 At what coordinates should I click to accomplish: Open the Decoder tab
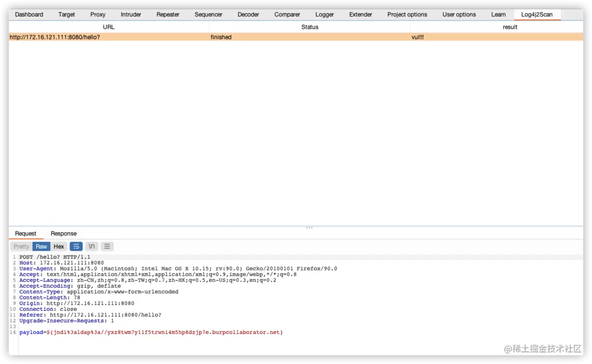pos(248,14)
